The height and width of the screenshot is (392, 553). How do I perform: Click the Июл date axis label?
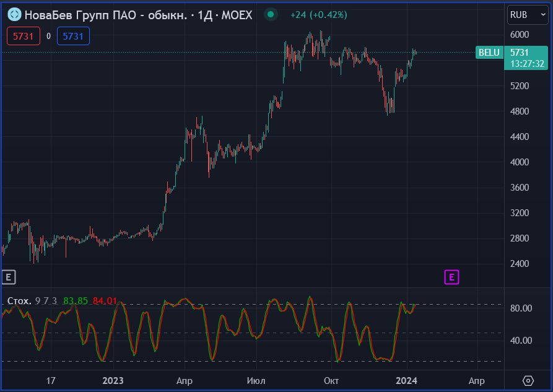pyautogui.click(x=256, y=381)
